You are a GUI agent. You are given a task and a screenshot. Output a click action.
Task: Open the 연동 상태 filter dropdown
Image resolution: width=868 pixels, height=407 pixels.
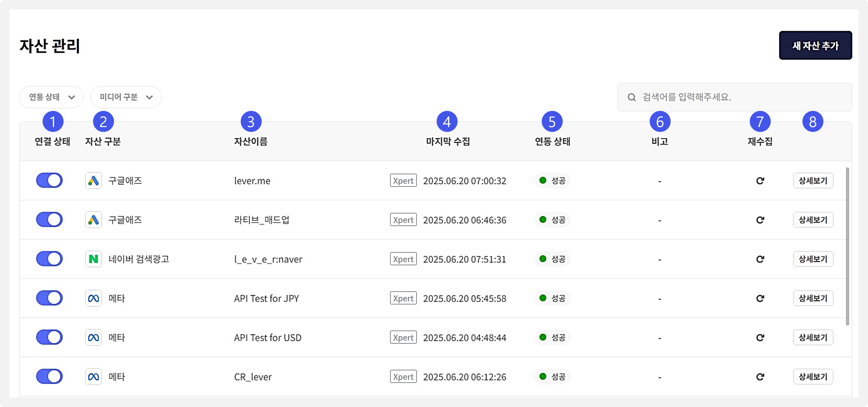pyautogui.click(x=52, y=97)
